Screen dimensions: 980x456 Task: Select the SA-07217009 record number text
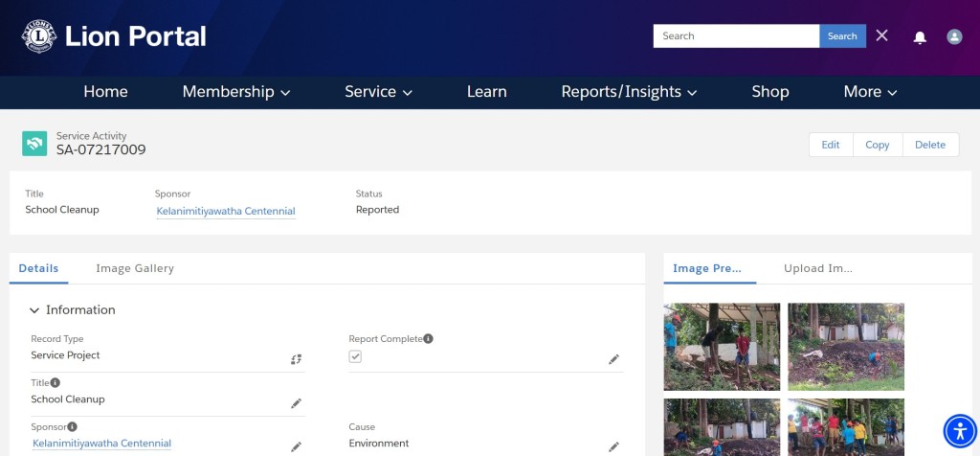[x=101, y=150]
